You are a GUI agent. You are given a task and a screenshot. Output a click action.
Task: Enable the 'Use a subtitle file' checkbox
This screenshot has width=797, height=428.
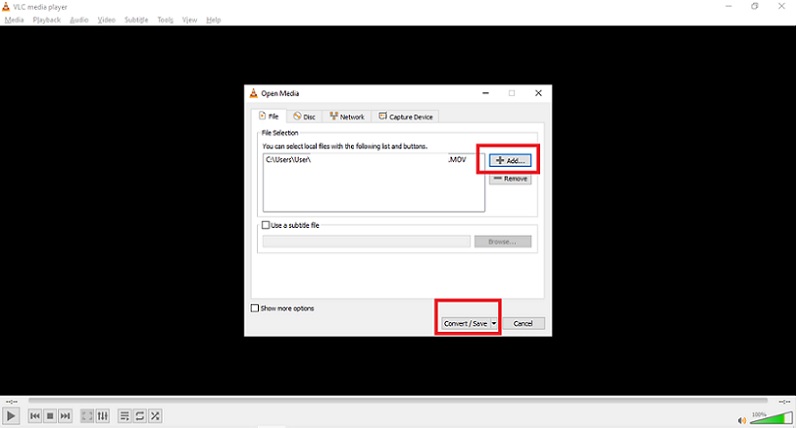coord(266,226)
